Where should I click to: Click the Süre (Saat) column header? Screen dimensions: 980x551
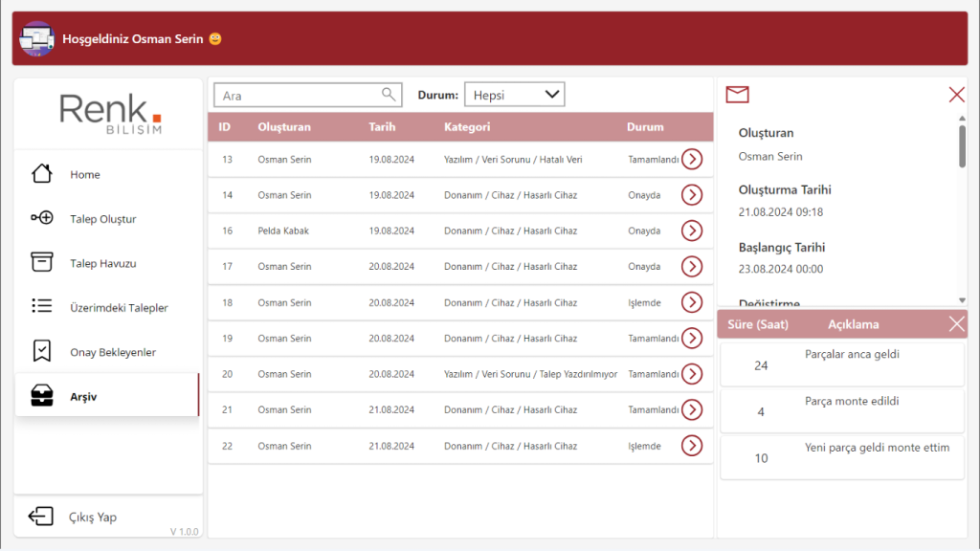point(758,324)
